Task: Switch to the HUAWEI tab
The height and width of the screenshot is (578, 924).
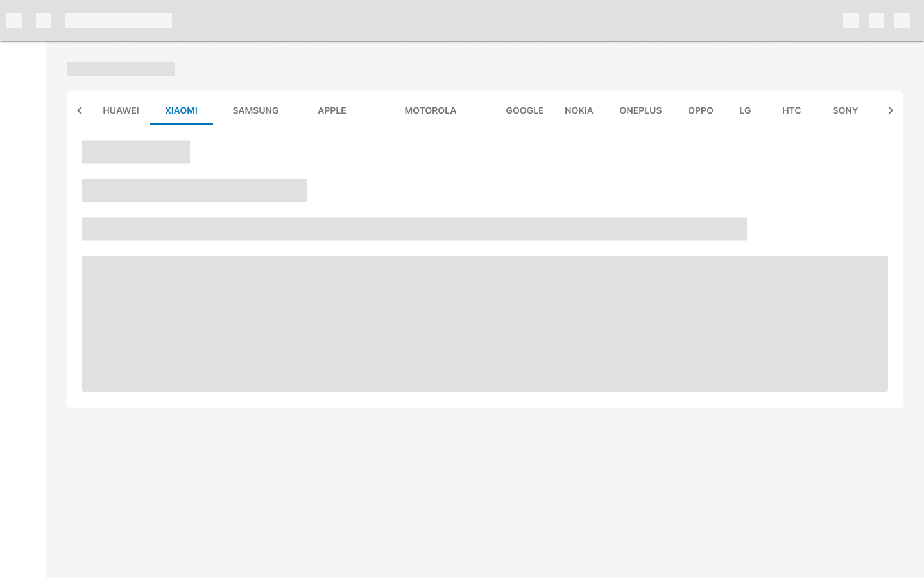Action: tap(121, 110)
